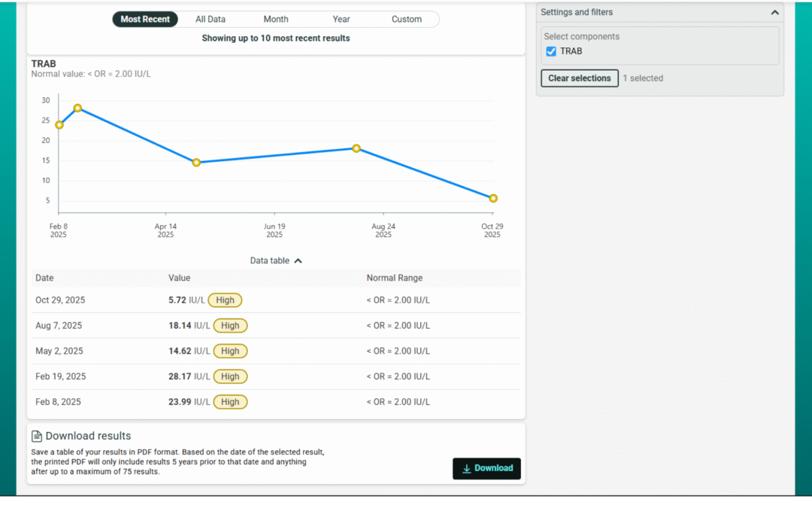Select the first chart point at Feb 8
The width and height of the screenshot is (812, 508).
coord(59,125)
